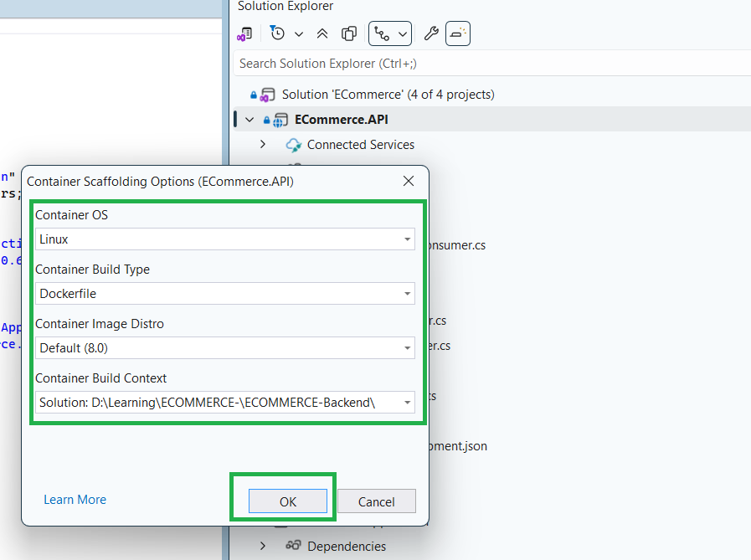Click the Container Build Context label
Viewport: 751px width, 560px height.
[101, 378]
